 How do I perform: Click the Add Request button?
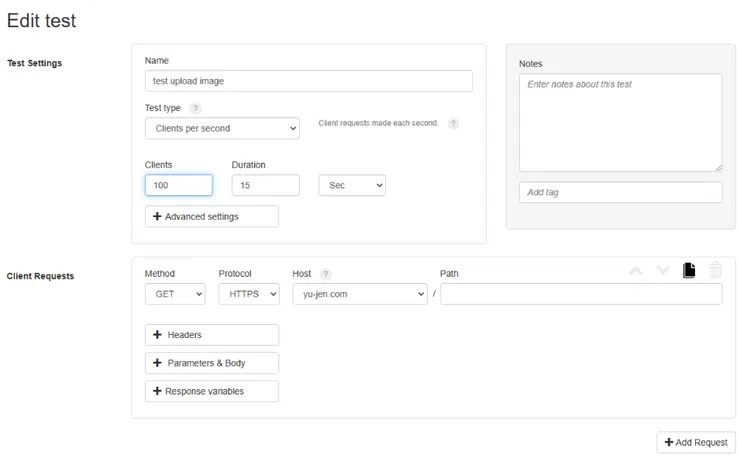coord(696,442)
